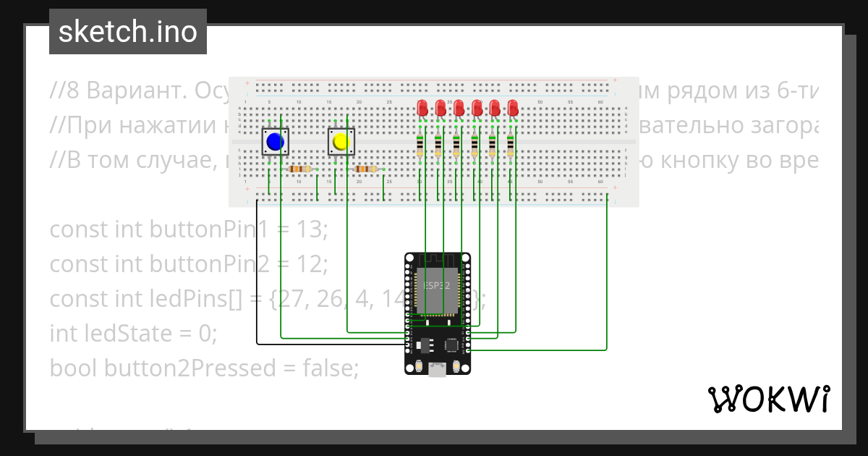This screenshot has width=868, height=456.
Task: Click the ESP32 shielded antenna module
Action: pos(436,290)
